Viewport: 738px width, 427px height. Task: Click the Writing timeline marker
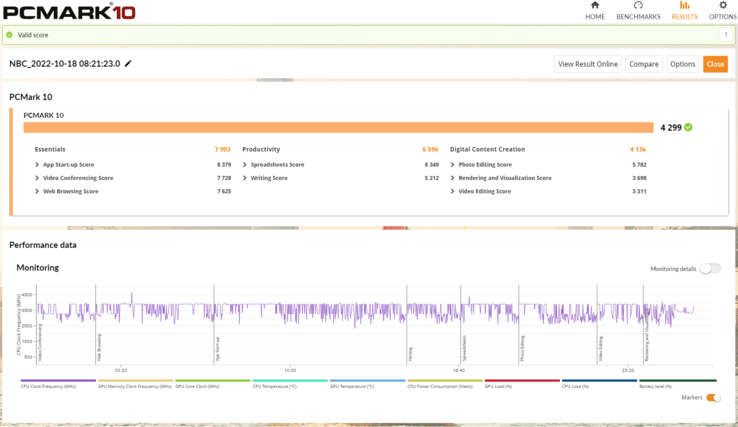[410, 354]
